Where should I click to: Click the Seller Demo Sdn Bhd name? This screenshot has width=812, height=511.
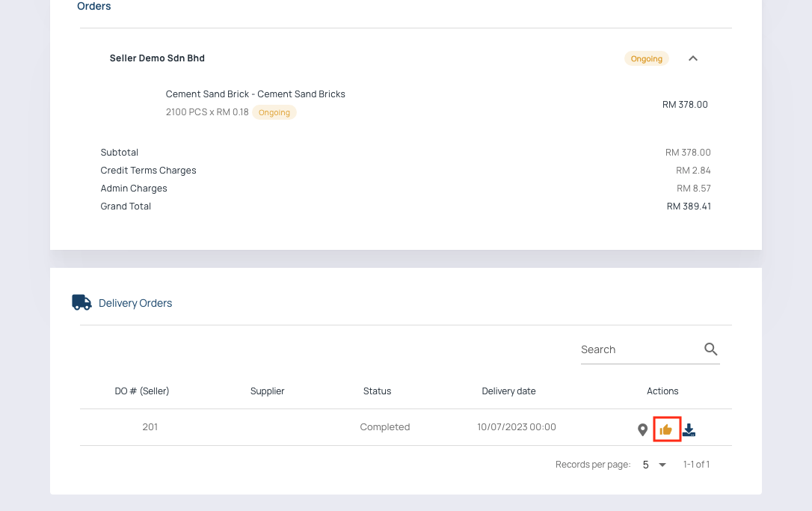[157, 58]
